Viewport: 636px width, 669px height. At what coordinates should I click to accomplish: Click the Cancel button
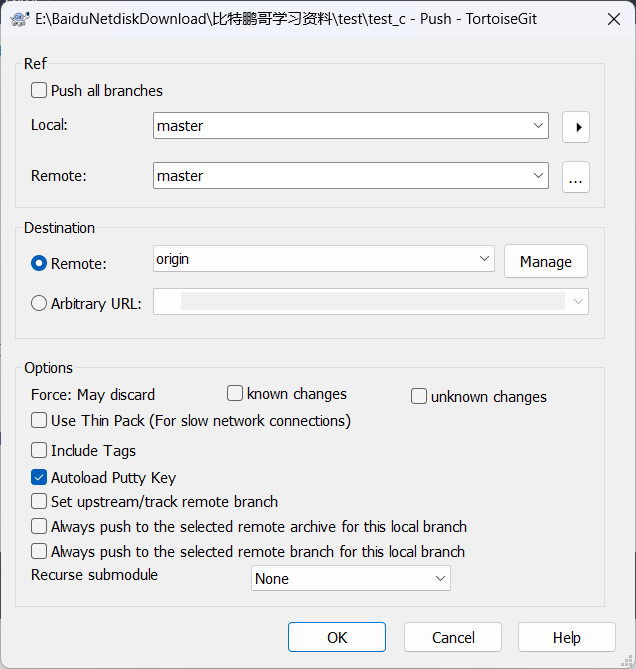(453, 637)
